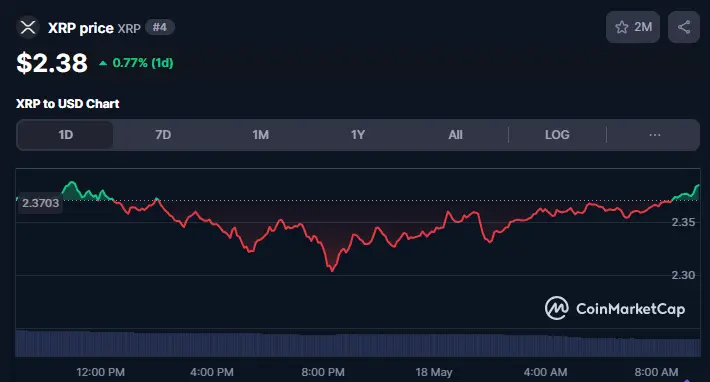Toggle the LOG scale option
710x382 pixels.
coord(557,135)
